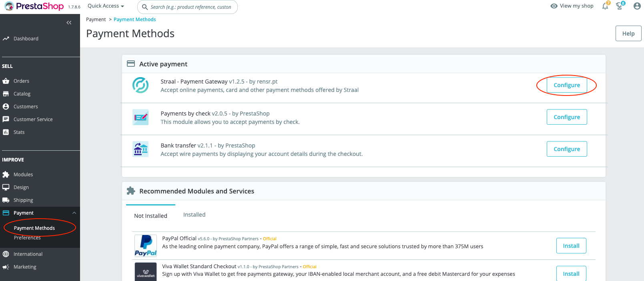Click the PayPal Official title text

click(179, 239)
